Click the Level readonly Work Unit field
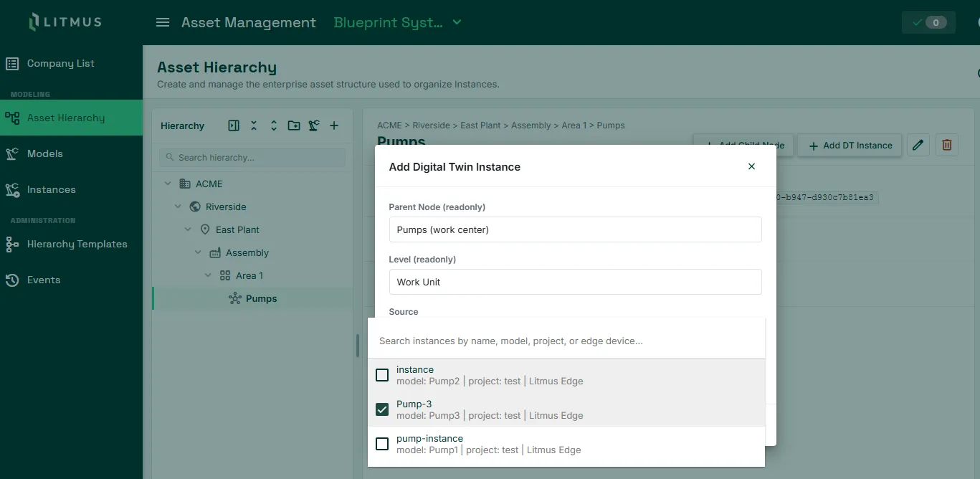The image size is (980, 479). point(575,282)
